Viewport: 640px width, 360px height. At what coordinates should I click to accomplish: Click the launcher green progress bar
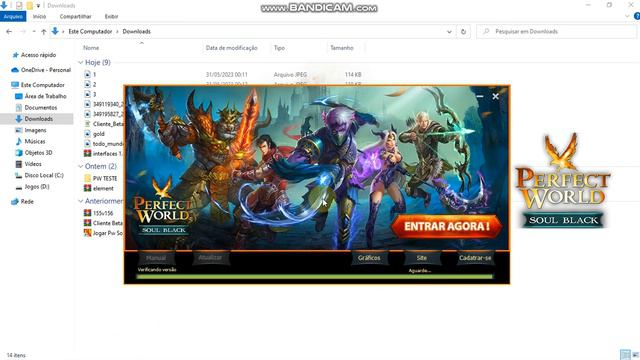[315, 277]
